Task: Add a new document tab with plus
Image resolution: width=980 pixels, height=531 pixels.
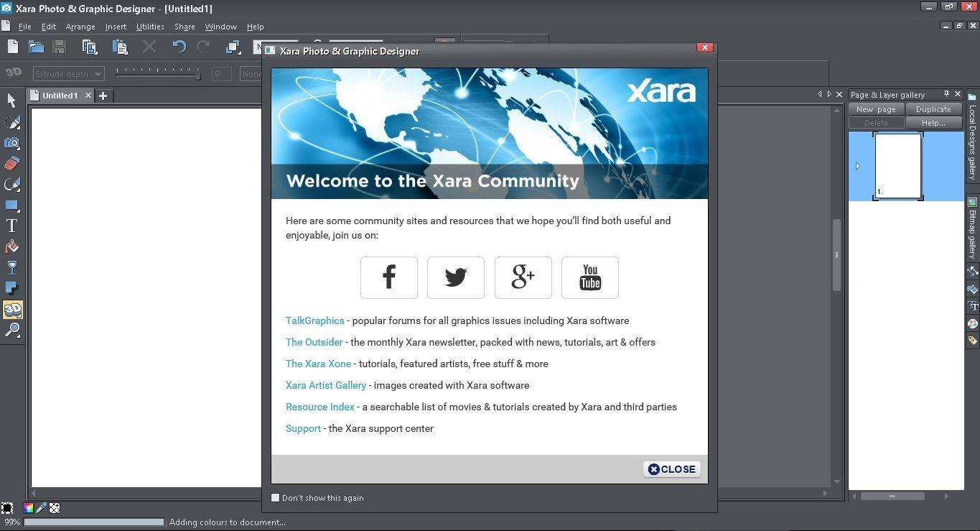Action: pyautogui.click(x=103, y=96)
